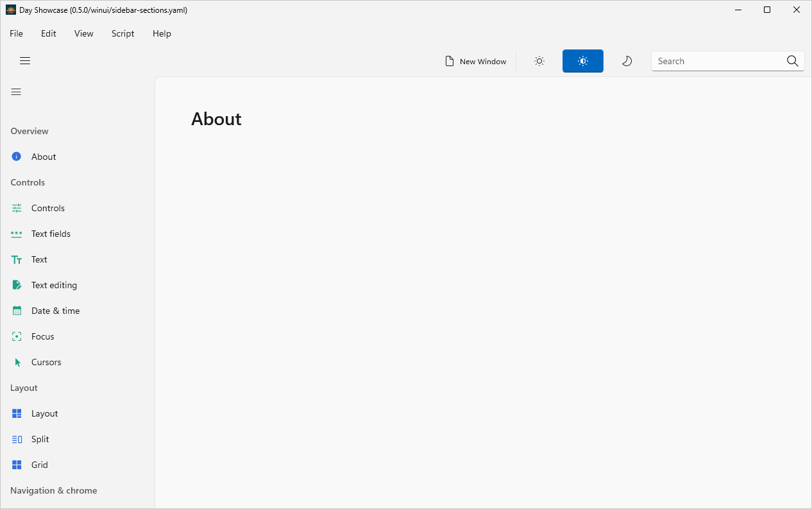Collapse the sidebar using its hamburger icon
The height and width of the screenshot is (509, 812).
point(17,92)
